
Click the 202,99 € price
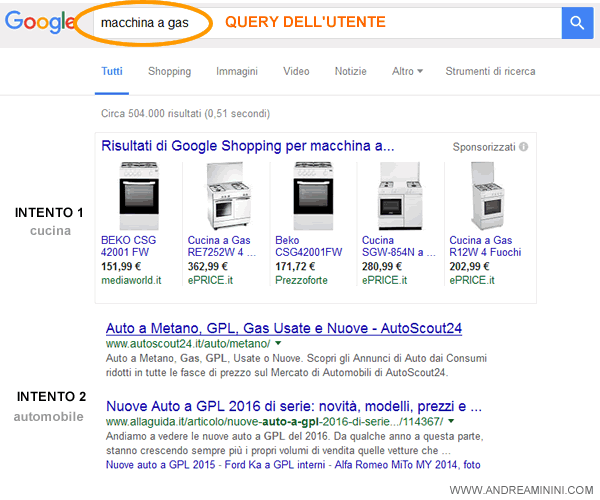coord(469,266)
